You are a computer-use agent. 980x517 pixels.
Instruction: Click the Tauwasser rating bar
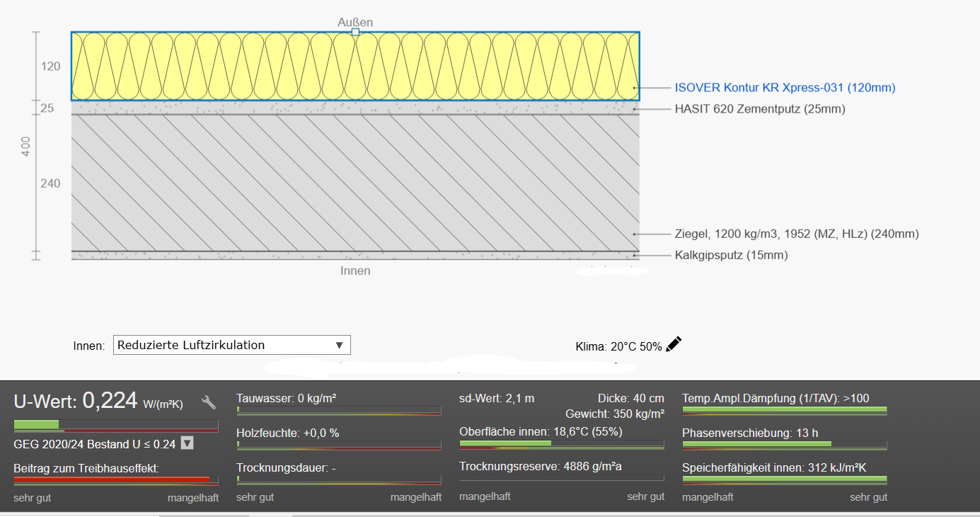coord(339,410)
